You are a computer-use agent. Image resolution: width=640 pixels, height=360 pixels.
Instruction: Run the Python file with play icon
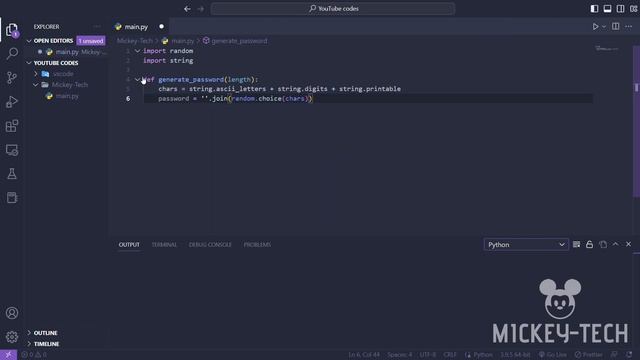click(595, 27)
